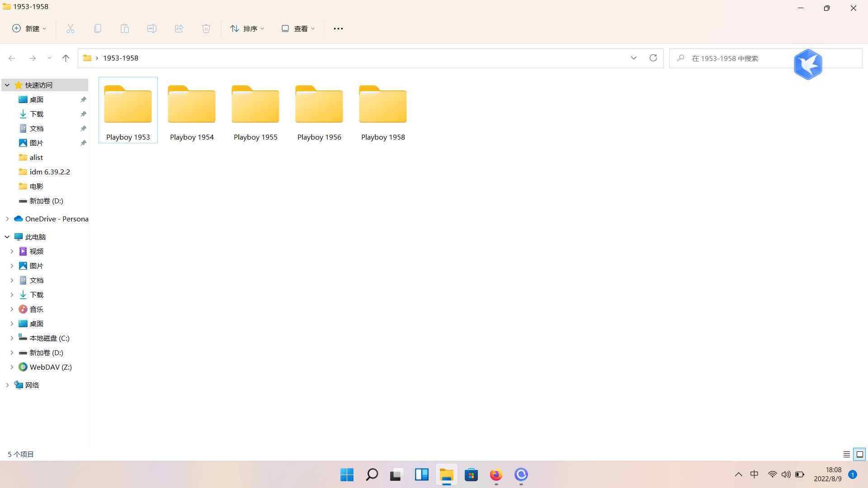Open the Windows Start button

347,474
